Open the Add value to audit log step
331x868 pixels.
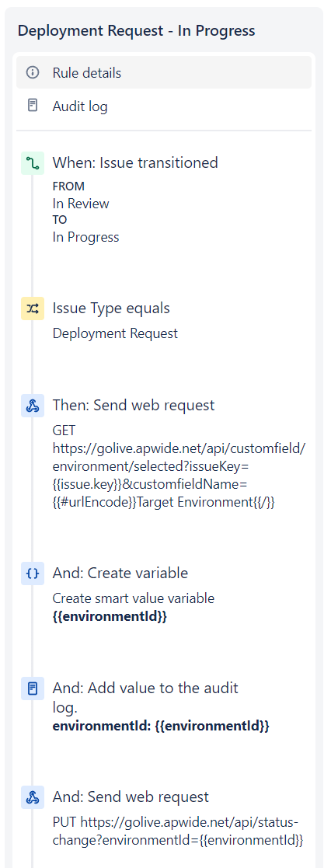[x=145, y=697]
